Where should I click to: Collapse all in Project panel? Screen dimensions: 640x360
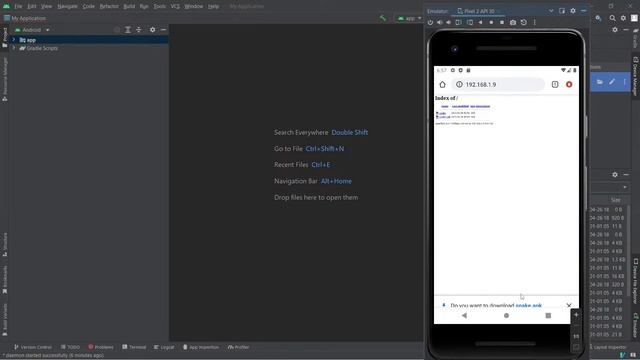click(x=138, y=30)
